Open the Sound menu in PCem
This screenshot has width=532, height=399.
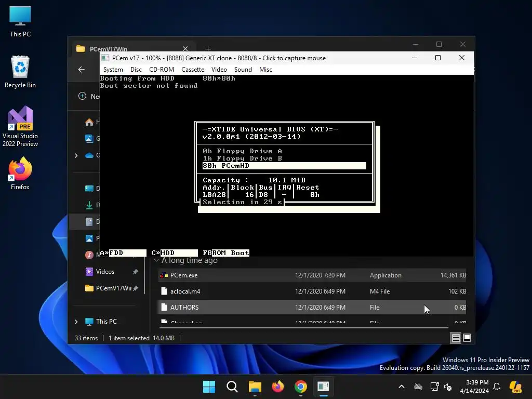pos(243,70)
